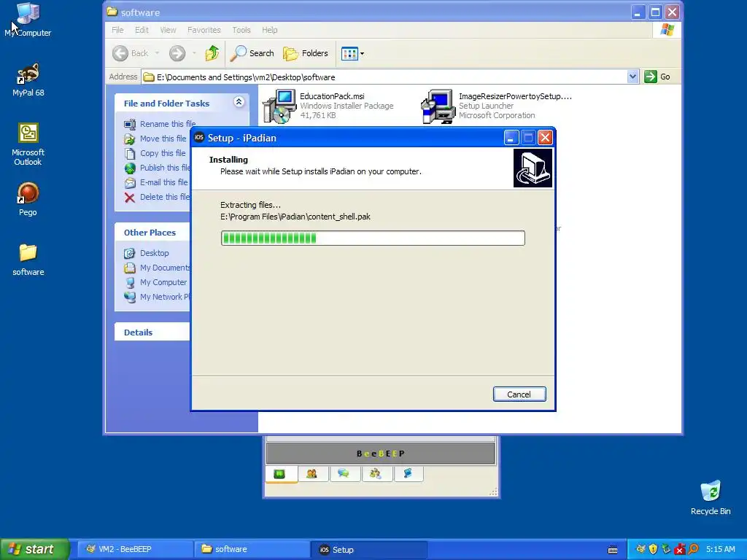This screenshot has height=560, width=747.
Task: Select MyPal 68 desktop shortcut
Action: click(28, 80)
